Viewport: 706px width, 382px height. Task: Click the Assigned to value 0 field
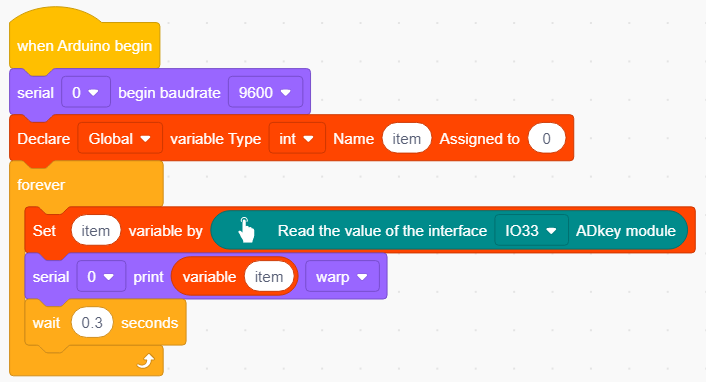[x=546, y=138]
